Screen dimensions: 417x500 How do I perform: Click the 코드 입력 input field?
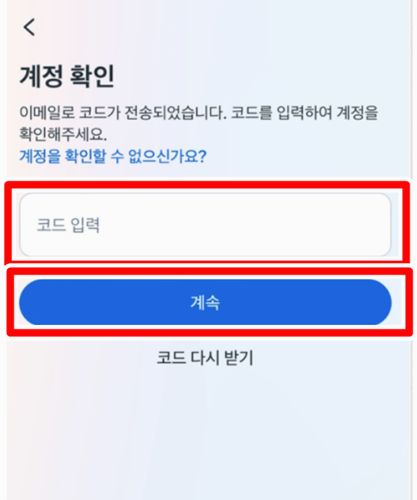point(205,225)
